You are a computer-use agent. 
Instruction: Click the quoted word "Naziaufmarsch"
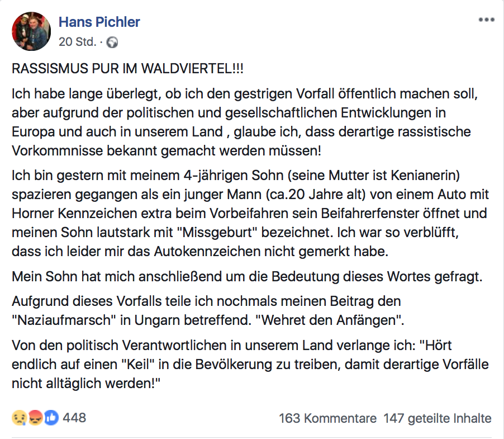(x=64, y=320)
